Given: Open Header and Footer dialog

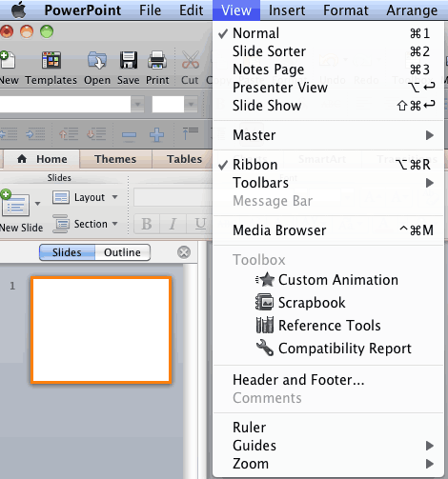Looking at the screenshot, I should [x=328, y=380].
